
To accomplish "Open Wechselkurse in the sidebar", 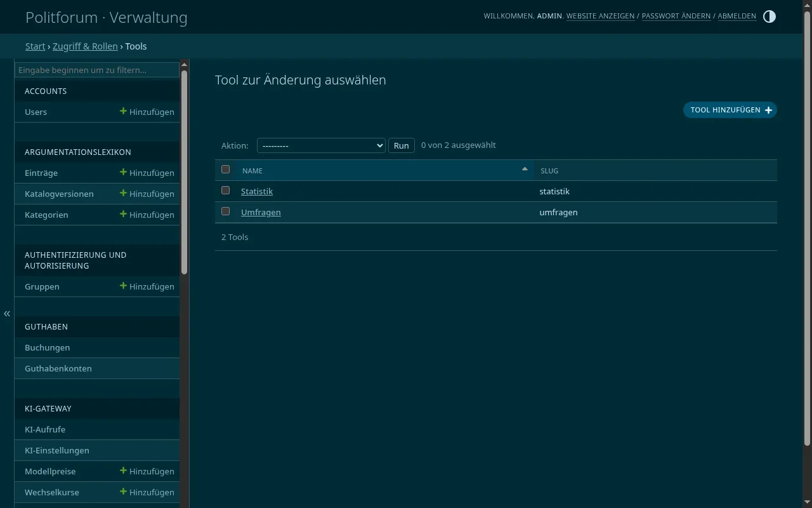I will pyautogui.click(x=52, y=492).
